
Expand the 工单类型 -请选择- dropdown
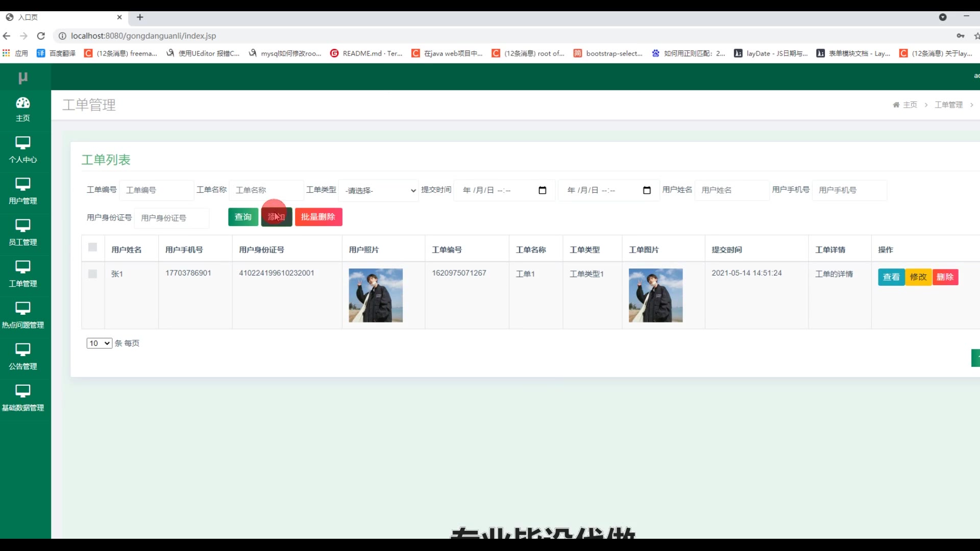pyautogui.click(x=379, y=190)
